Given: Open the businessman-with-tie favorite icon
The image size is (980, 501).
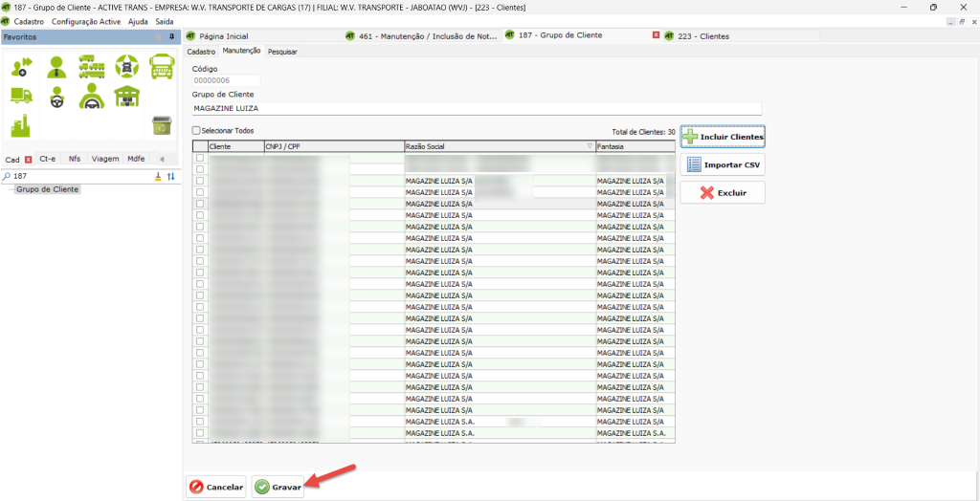Looking at the screenshot, I should (x=56, y=67).
